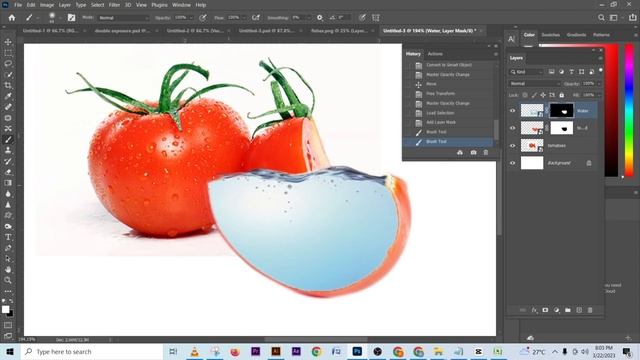Switch to the Swatches tab
The image size is (640, 360).
coord(551,35)
